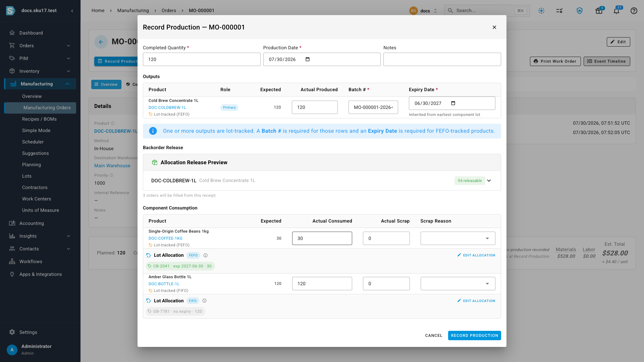Edit allocation for Amber Glass Bottle lot

476,301
